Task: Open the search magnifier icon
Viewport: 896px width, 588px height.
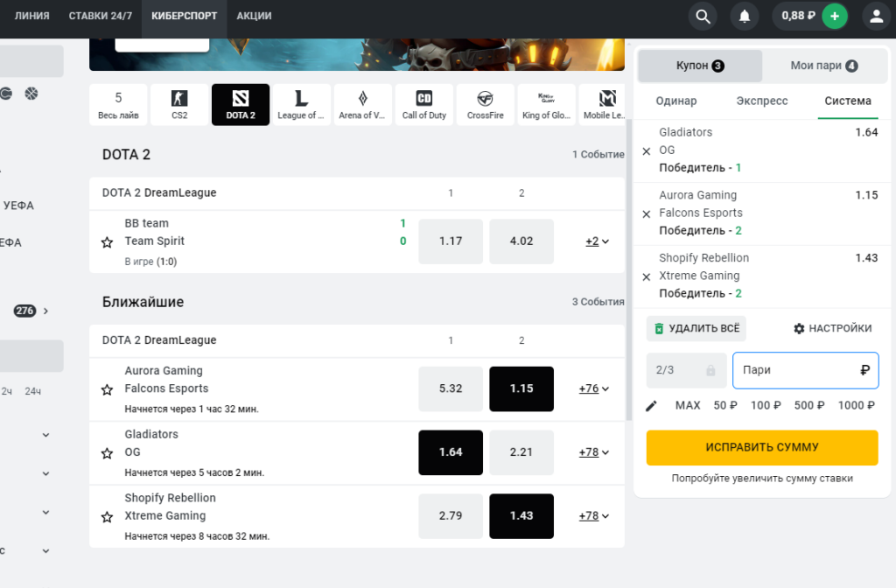Action: (703, 16)
